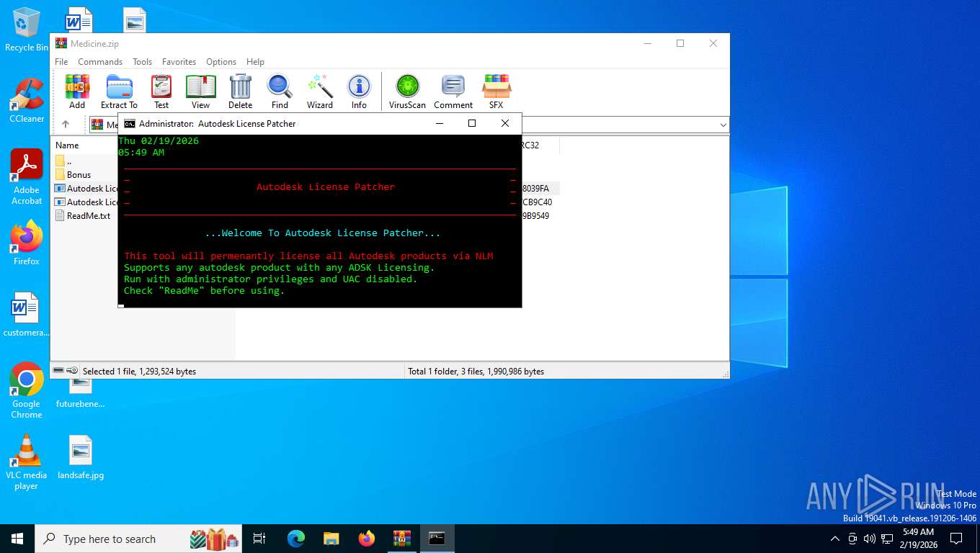Click the Add toolbar icon in WinRAR

click(x=77, y=91)
